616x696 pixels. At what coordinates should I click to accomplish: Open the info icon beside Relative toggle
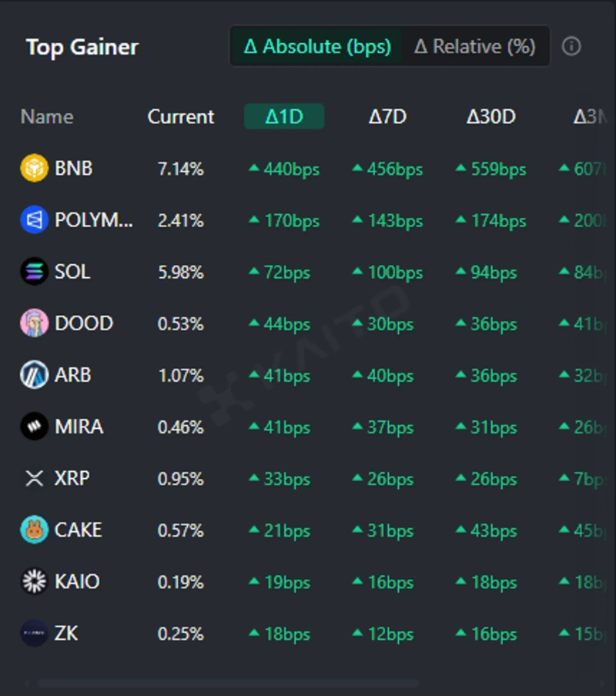tap(571, 46)
